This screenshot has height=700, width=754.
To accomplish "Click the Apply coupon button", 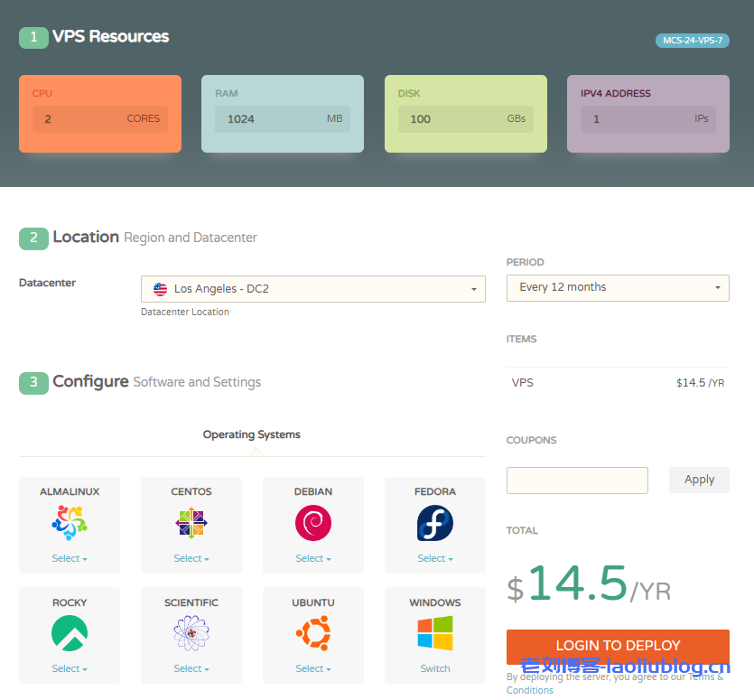I will (699, 480).
